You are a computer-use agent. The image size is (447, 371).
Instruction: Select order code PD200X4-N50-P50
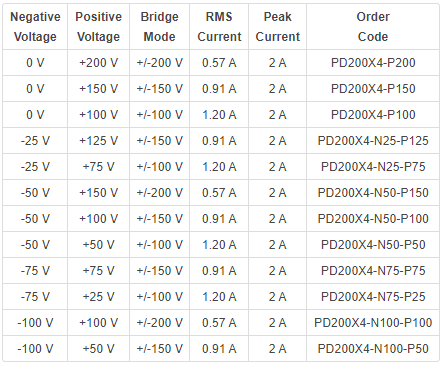tap(373, 245)
